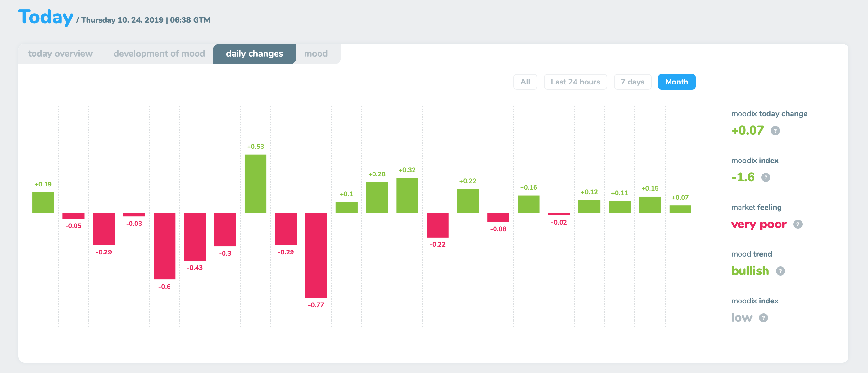Click help icon next to +0.07 today change
Image resolution: width=868 pixels, height=373 pixels.
click(x=775, y=131)
